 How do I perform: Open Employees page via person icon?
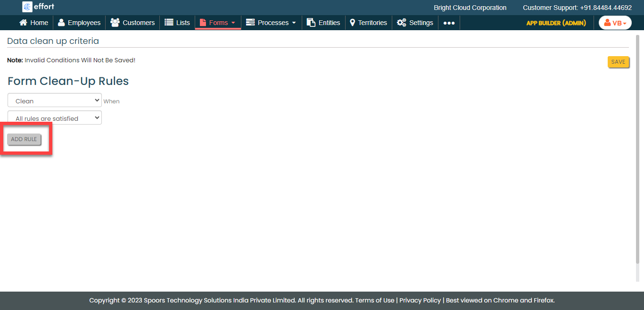click(61, 23)
